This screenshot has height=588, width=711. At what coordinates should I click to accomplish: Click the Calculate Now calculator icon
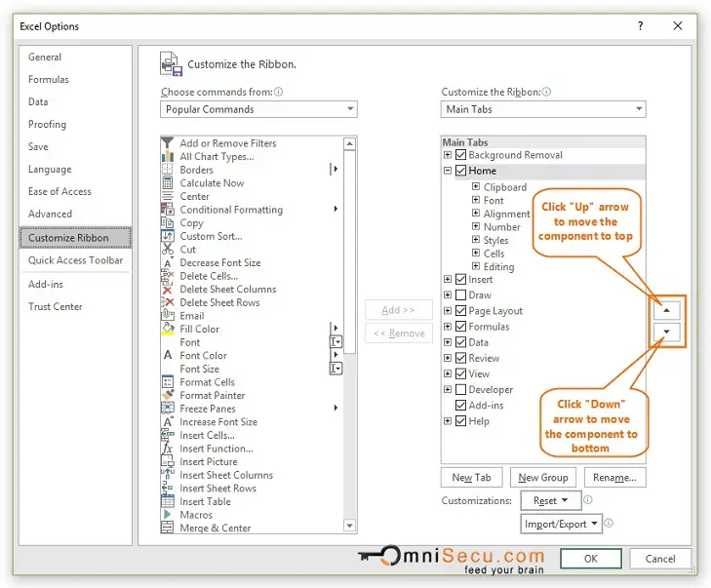point(168,182)
